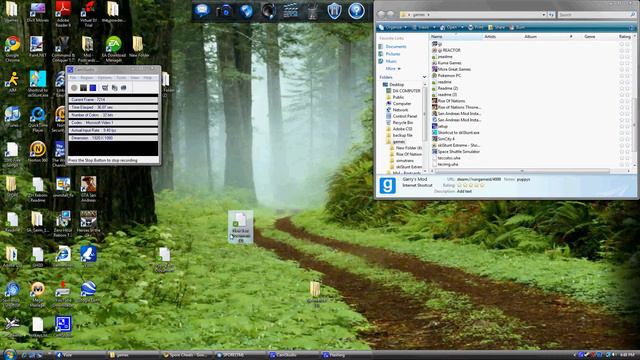
Task: Select Control Panel in the folder tree
Action: click(404, 116)
